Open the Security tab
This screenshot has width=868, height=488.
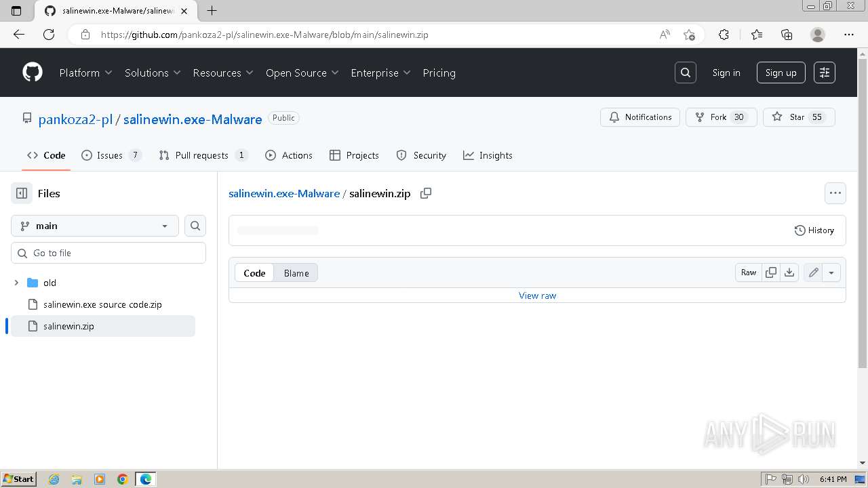pyautogui.click(x=421, y=155)
